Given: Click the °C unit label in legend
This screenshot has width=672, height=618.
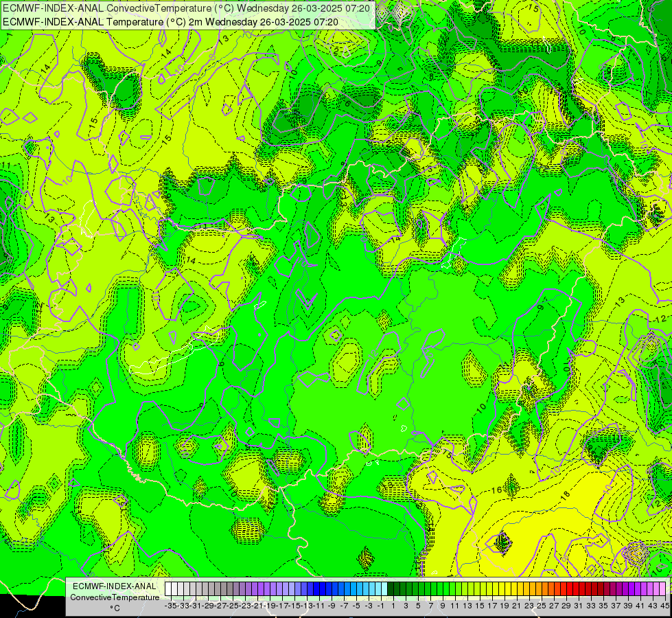Looking at the screenshot, I should (x=115, y=608).
